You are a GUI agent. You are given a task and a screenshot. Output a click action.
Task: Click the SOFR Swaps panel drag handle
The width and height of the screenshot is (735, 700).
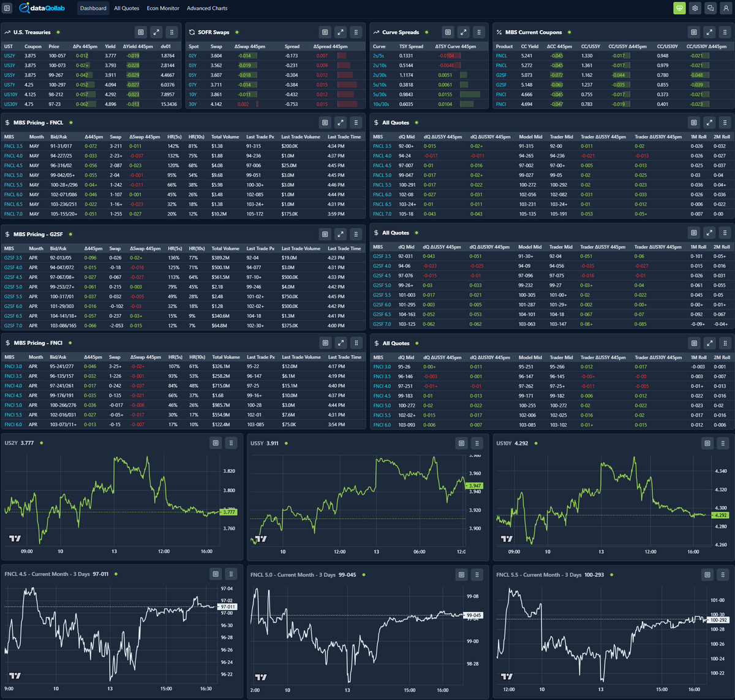pos(356,32)
